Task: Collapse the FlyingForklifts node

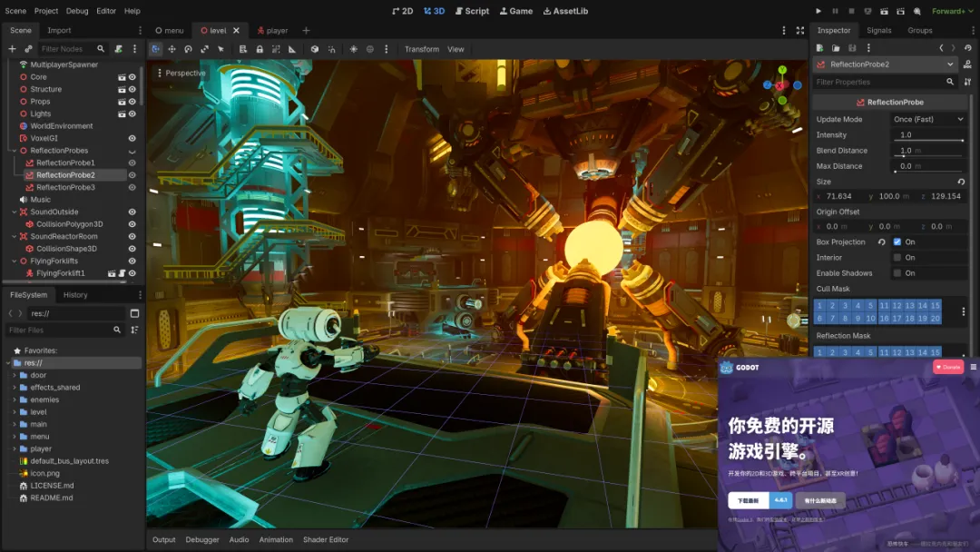Action: click(x=14, y=261)
